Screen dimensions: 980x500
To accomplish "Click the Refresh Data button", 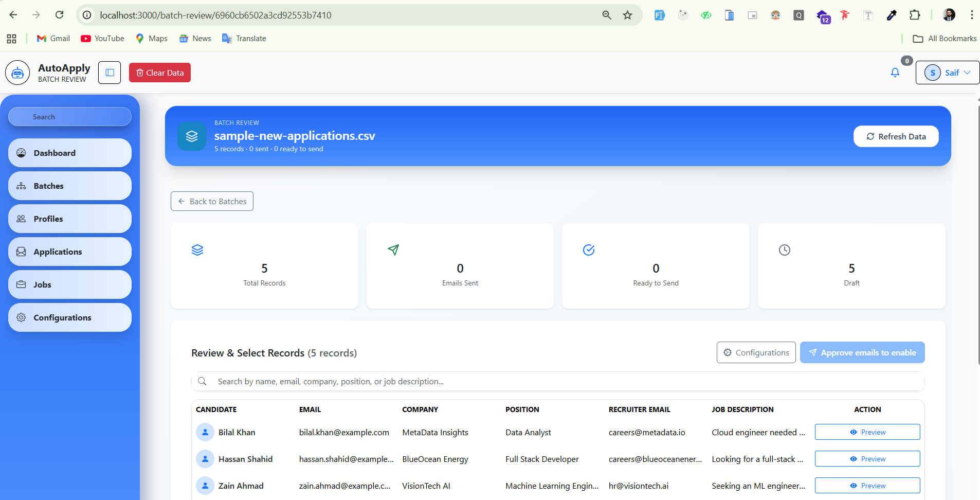I will [896, 136].
